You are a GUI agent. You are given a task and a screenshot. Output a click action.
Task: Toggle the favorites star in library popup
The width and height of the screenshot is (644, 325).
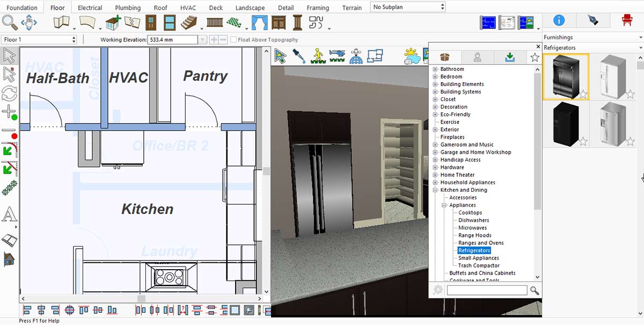tap(535, 57)
